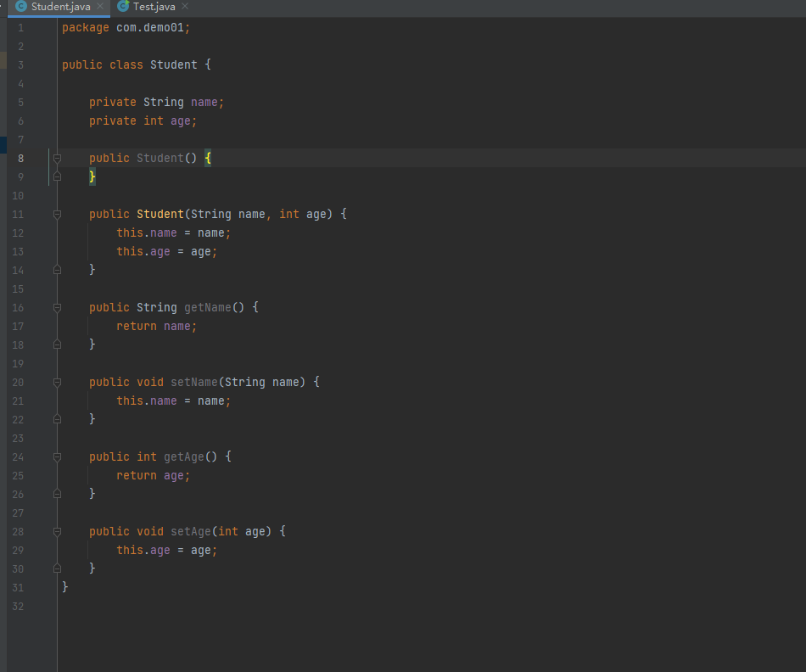Click fold end marker at line 26
The height and width of the screenshot is (672, 806).
pos(57,494)
